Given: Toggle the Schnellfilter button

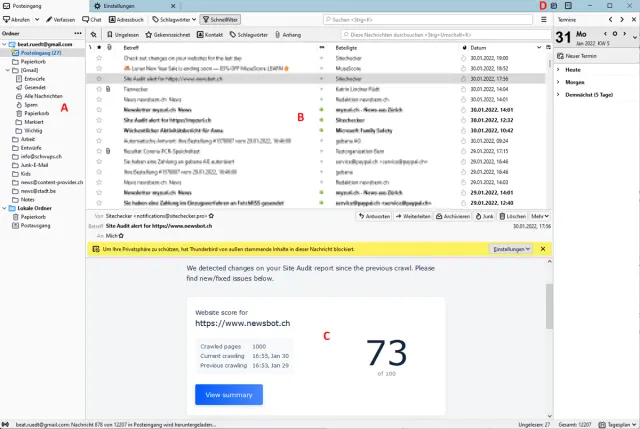Looking at the screenshot, I should pyautogui.click(x=220, y=20).
